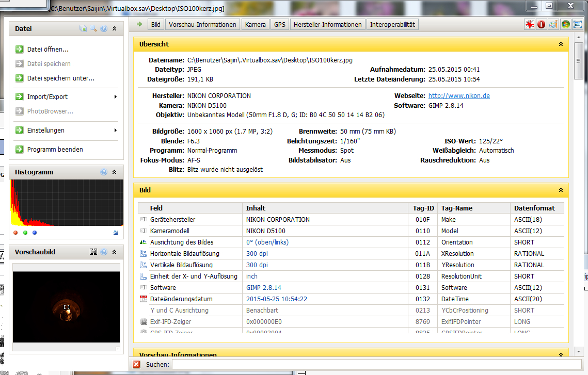Expand the Import/Export submenu
The width and height of the screenshot is (588, 375).
coord(116,97)
